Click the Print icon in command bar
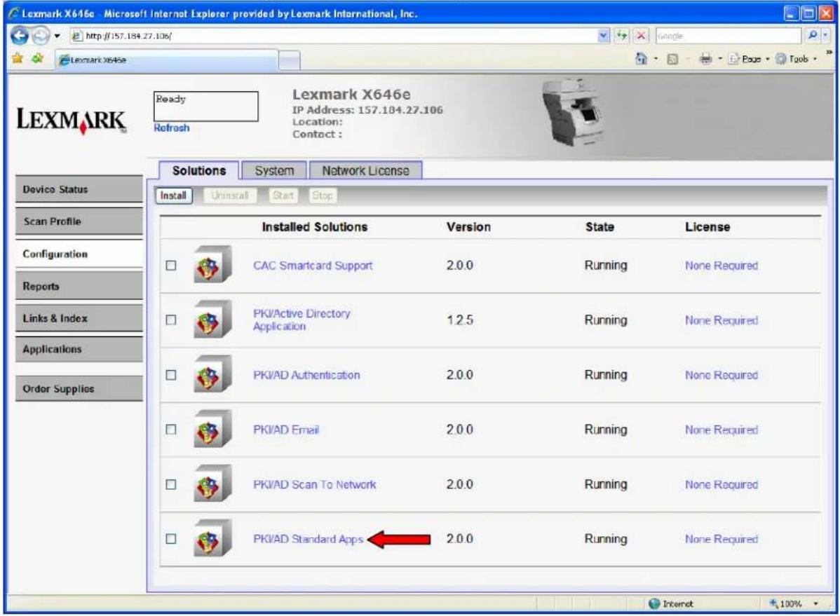Image resolution: width=840 pixels, height=616 pixels. click(x=705, y=59)
